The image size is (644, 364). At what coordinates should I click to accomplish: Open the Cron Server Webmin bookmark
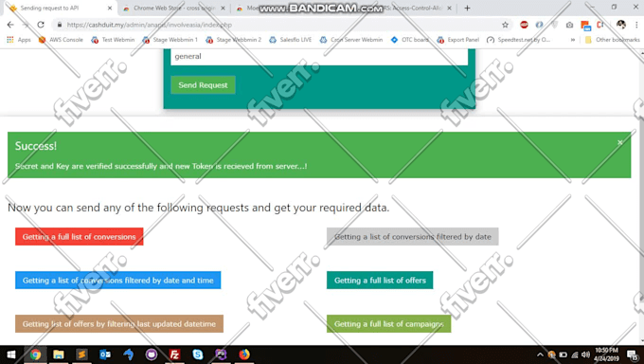point(351,40)
